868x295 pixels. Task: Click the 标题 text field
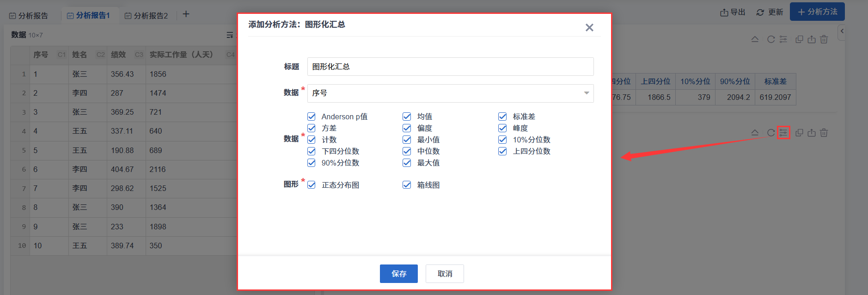click(450, 67)
